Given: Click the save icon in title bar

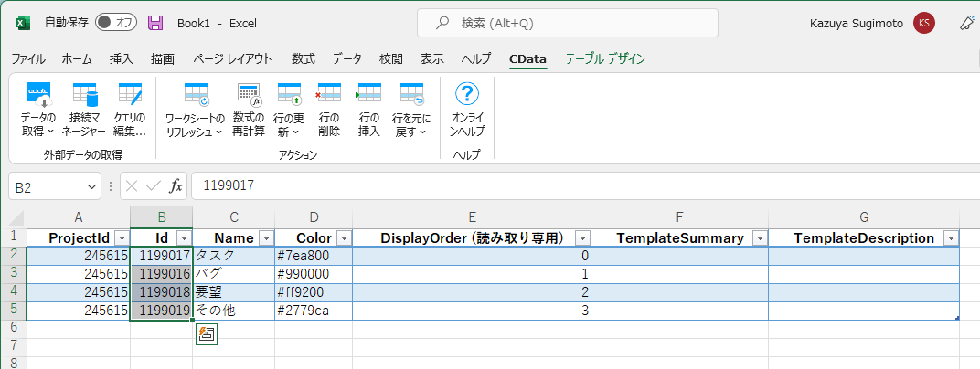Looking at the screenshot, I should [x=155, y=23].
